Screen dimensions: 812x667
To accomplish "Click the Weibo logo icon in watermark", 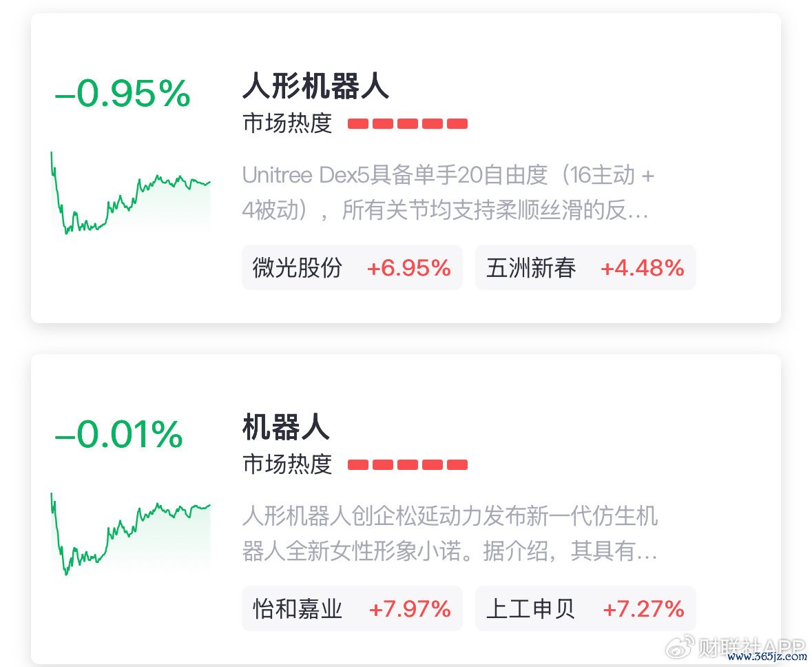I will [x=680, y=647].
